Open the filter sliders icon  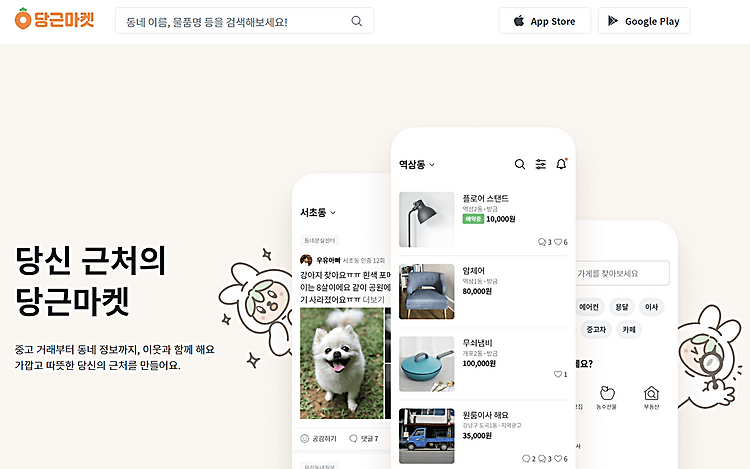[540, 164]
